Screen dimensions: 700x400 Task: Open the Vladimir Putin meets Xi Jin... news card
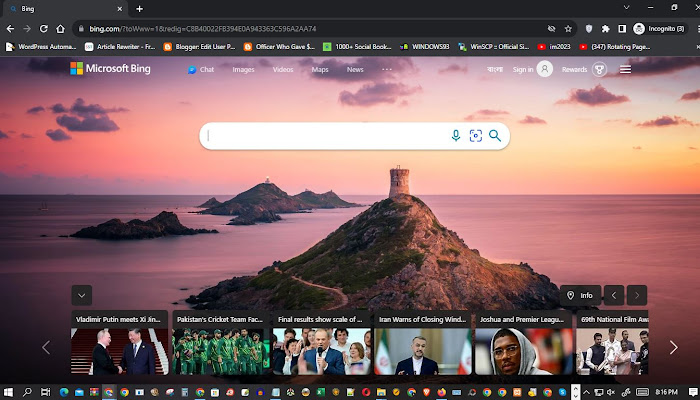(119, 342)
